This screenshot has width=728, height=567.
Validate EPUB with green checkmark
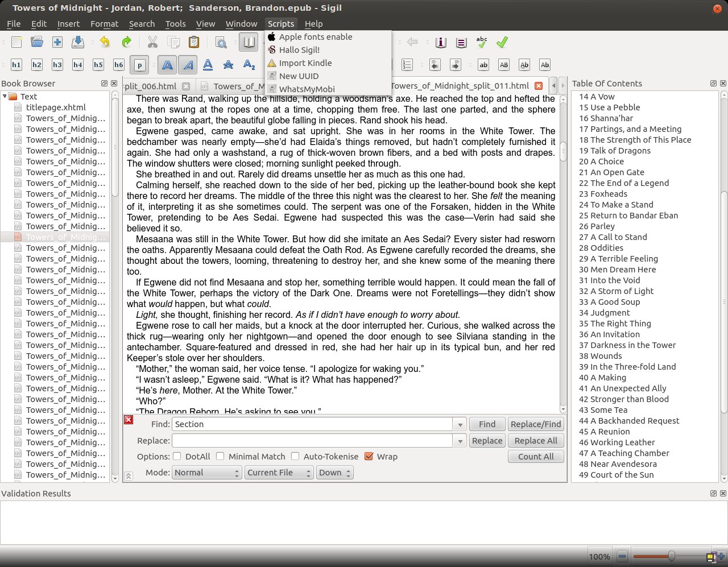[502, 42]
